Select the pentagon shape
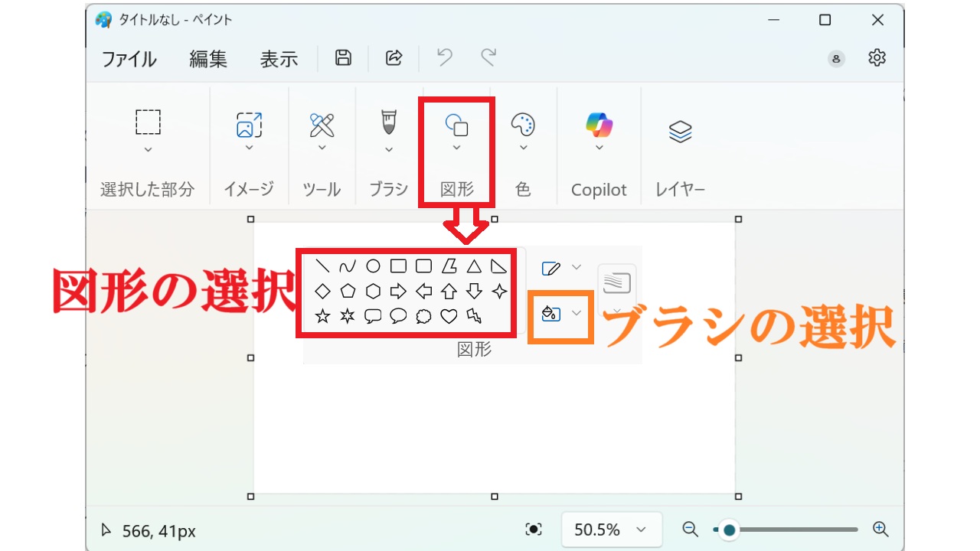This screenshot has height=551, width=980. coord(348,292)
